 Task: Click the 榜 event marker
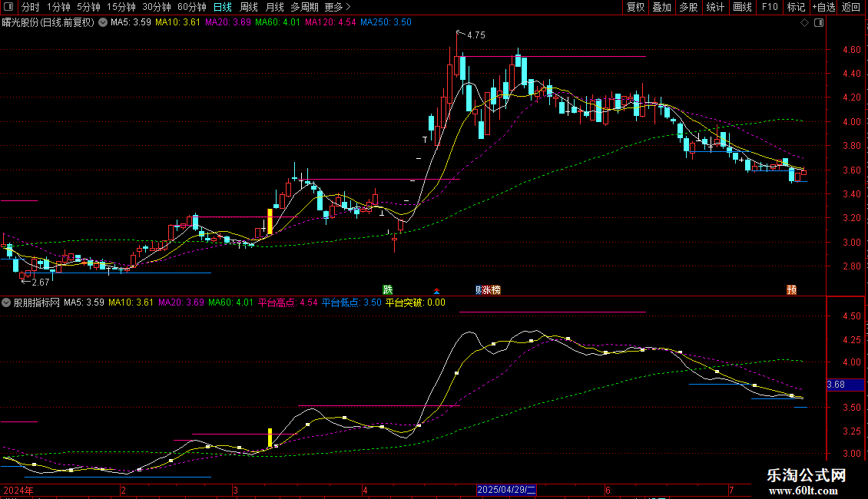click(495, 290)
